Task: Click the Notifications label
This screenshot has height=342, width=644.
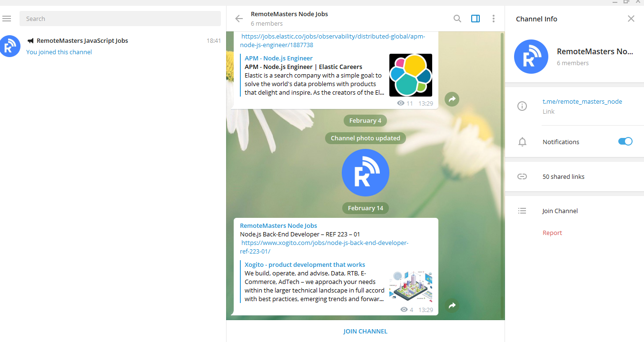Action: click(x=561, y=142)
